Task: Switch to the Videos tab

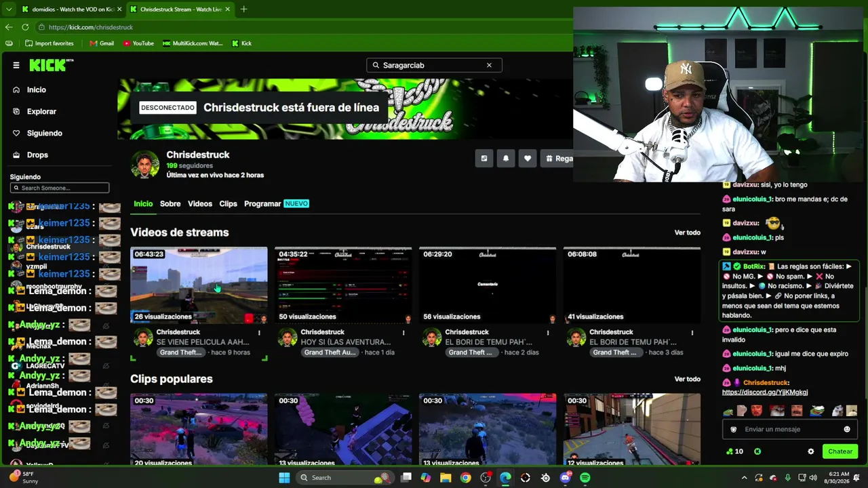Action: click(x=200, y=203)
